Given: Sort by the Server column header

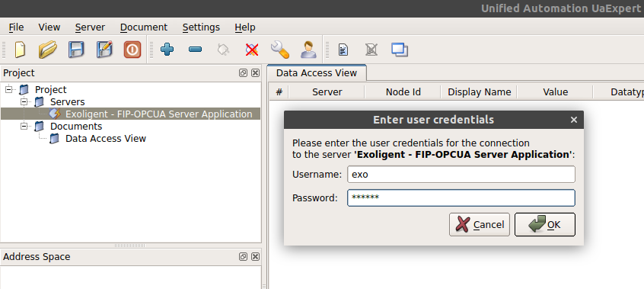Looking at the screenshot, I should click(x=327, y=92).
